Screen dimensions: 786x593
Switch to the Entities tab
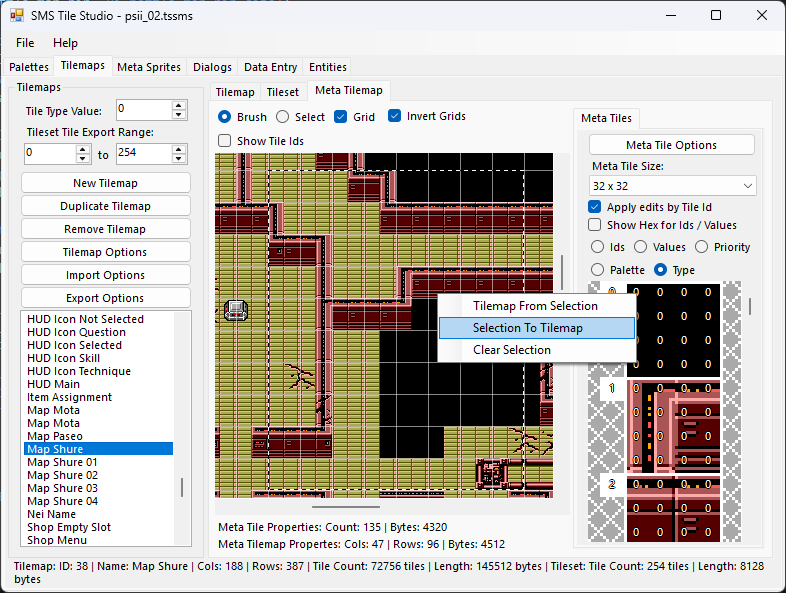(x=328, y=67)
